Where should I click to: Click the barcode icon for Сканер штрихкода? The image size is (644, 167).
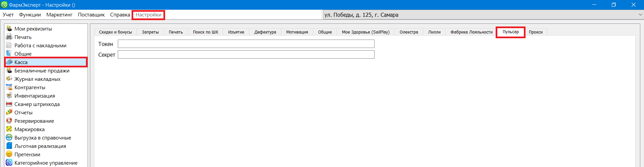pos(9,104)
